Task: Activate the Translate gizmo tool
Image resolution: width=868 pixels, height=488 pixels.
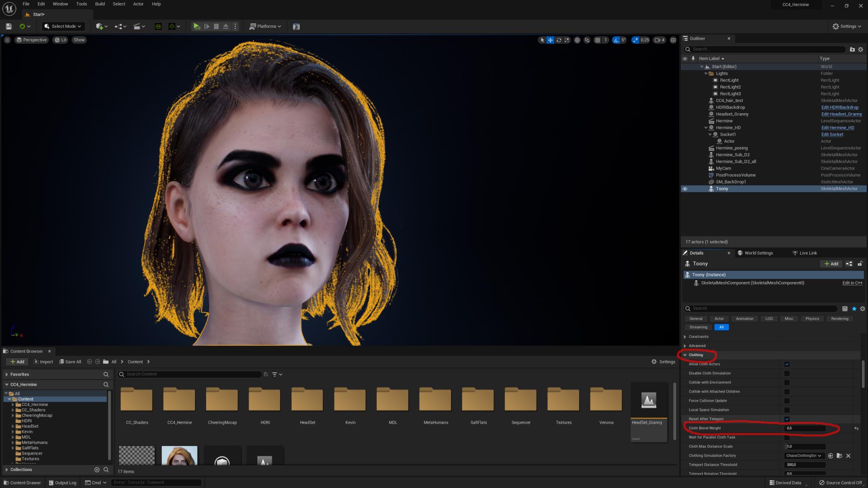Action: (550, 40)
